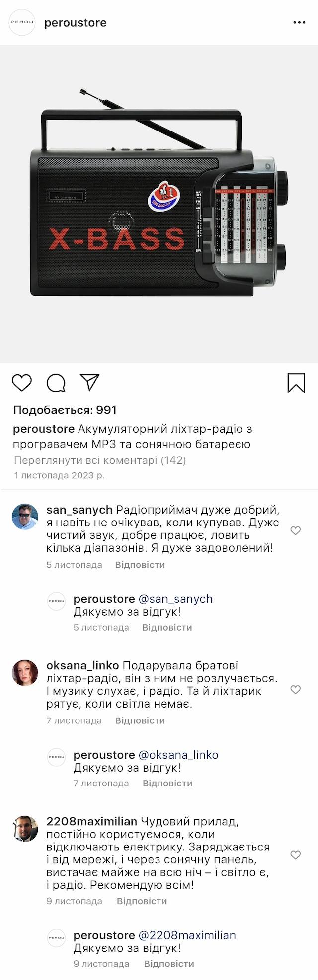Open peroustore profile picture in header
318x980 pixels.
pos(22,23)
